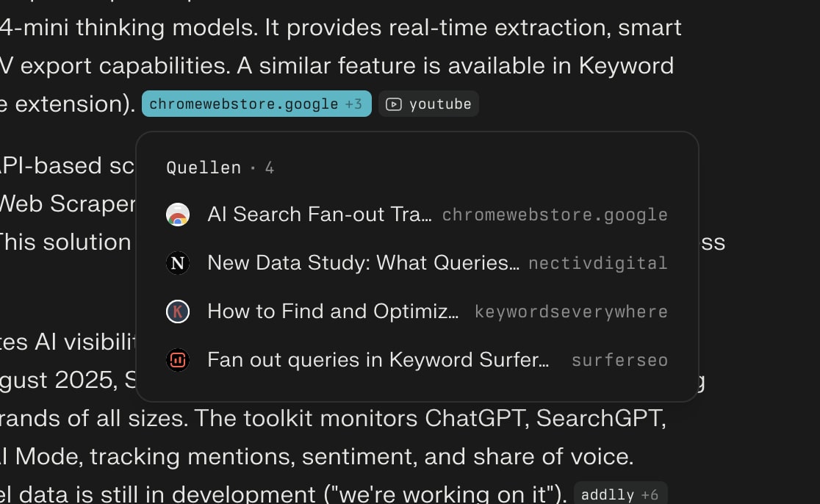
Task: Select 'How to Find and Optimiz…' source
Action: point(333,312)
